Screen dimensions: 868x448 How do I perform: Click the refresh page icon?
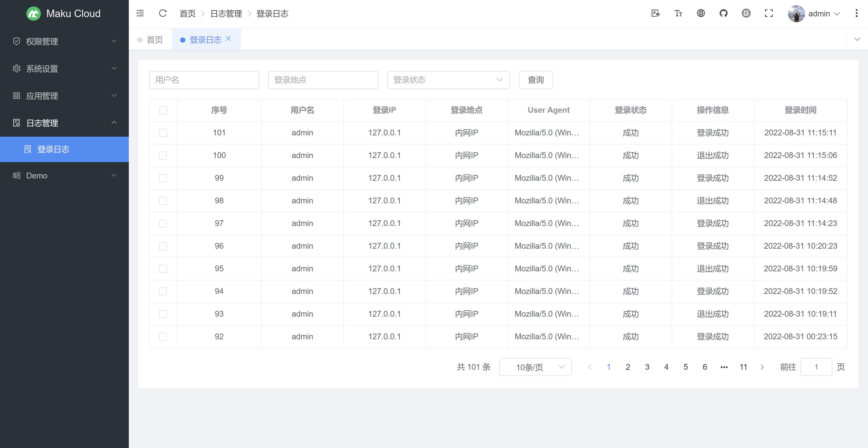pos(163,14)
